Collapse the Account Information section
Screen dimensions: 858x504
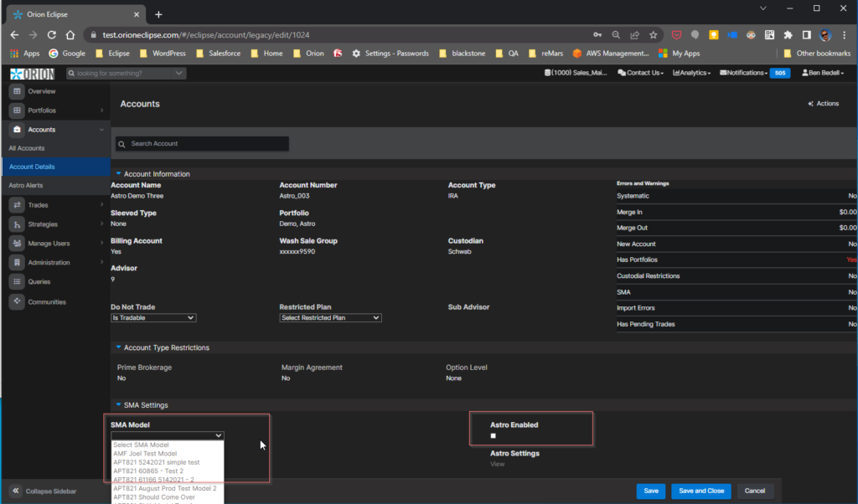(x=118, y=173)
